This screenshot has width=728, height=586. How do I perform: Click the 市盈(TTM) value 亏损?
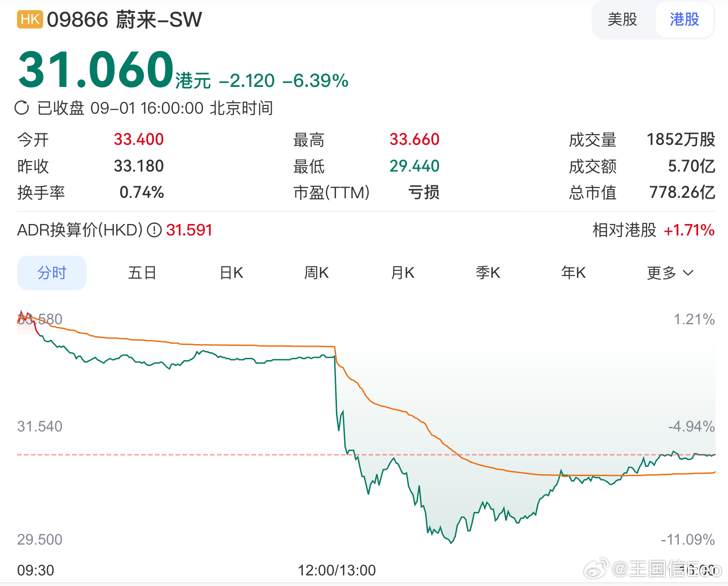tap(424, 192)
